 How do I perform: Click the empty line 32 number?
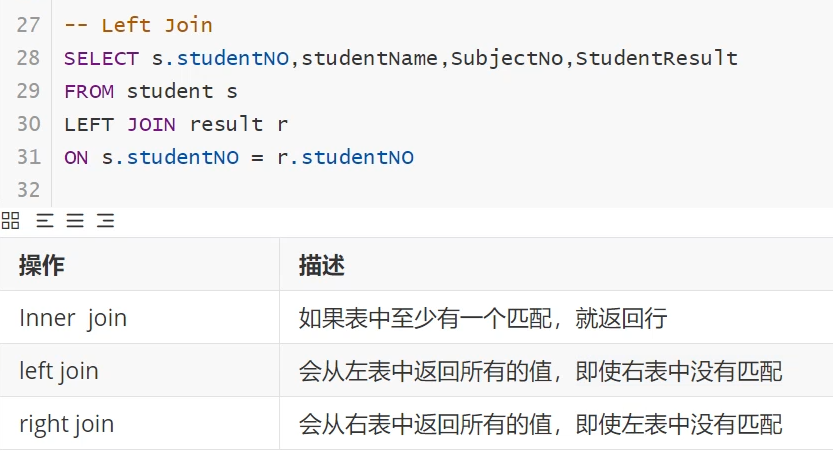[x=28, y=190]
